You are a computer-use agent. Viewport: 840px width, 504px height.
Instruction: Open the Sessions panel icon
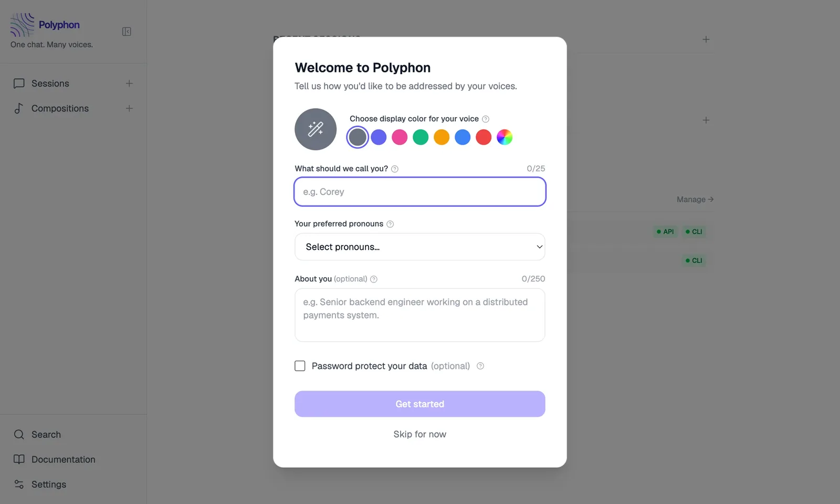19,83
